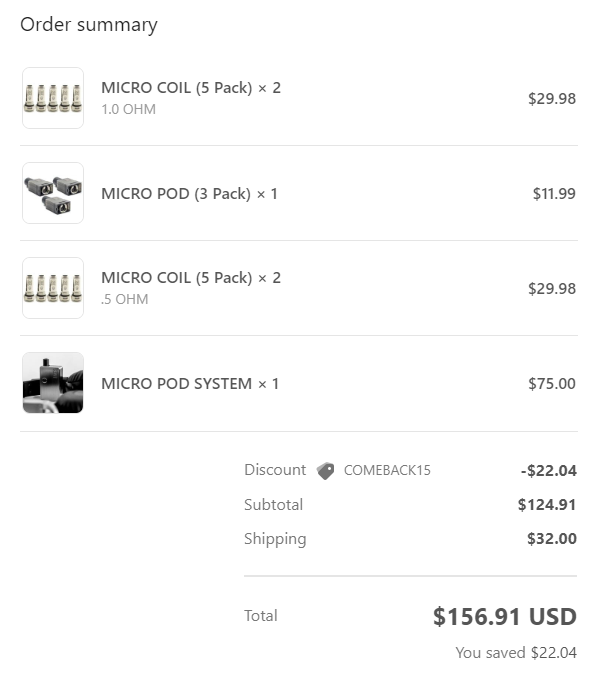The image size is (615, 692).
Task: Click the $124.91 subtotal value
Action: click(x=547, y=505)
